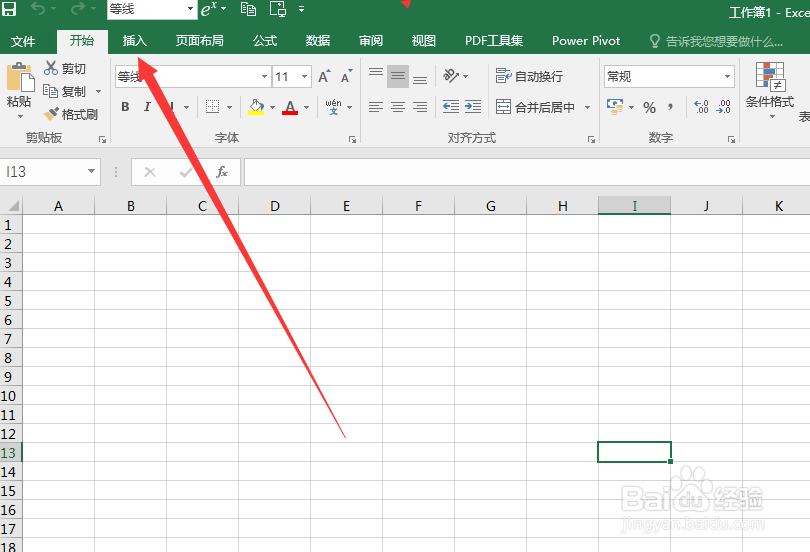Switch to the 公式 Formulas tab

[265, 40]
